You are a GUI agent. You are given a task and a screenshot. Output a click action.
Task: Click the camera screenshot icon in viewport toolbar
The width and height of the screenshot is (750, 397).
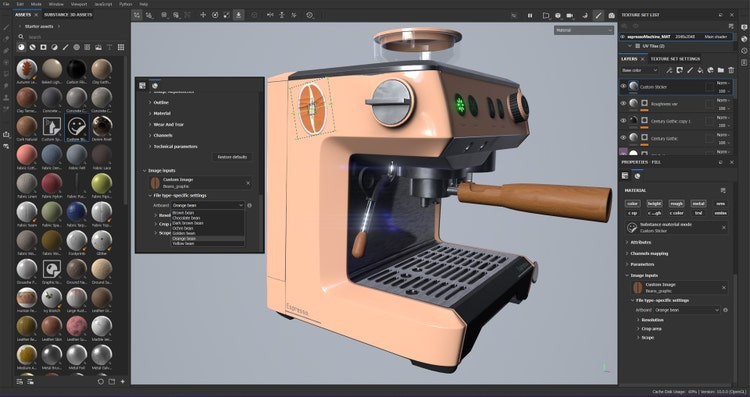(x=611, y=15)
